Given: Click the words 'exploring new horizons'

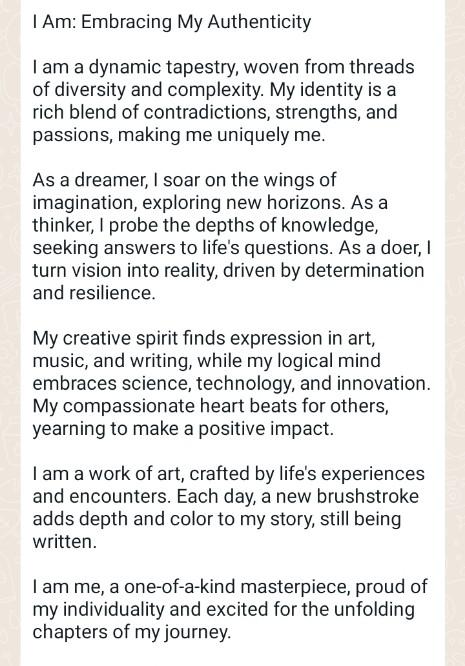Looking at the screenshot, I should coord(244,203).
